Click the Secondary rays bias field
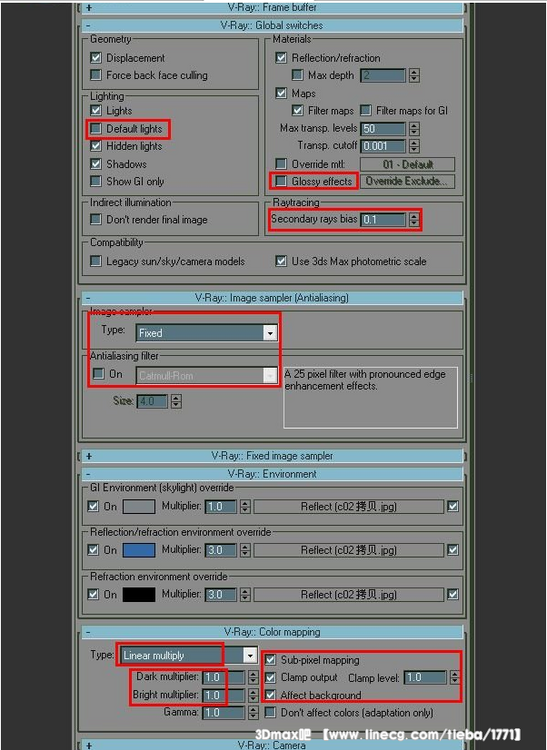The width and height of the screenshot is (547, 750). (383, 220)
